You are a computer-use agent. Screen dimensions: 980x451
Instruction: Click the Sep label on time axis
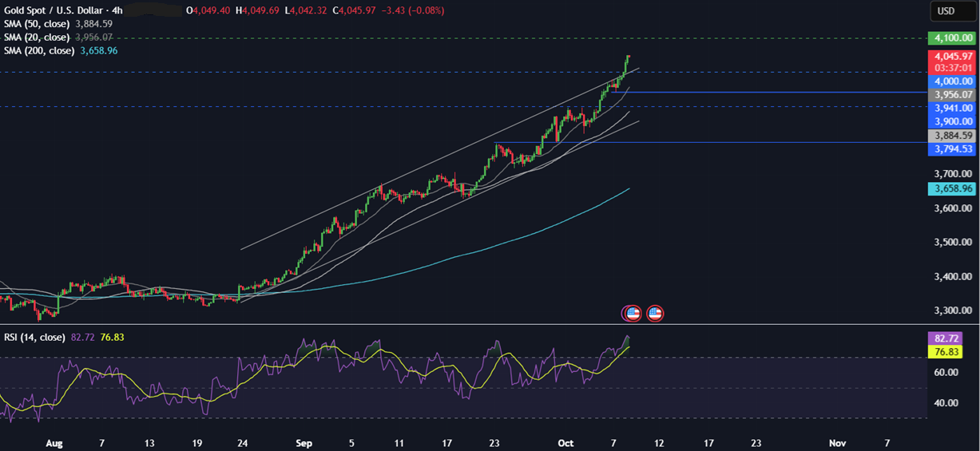click(x=304, y=442)
